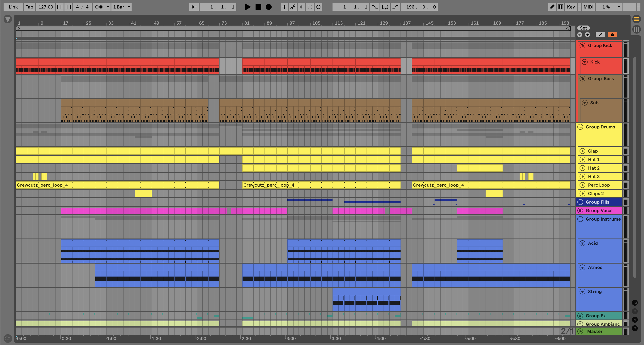Click the 127.00 tempo field

45,7
